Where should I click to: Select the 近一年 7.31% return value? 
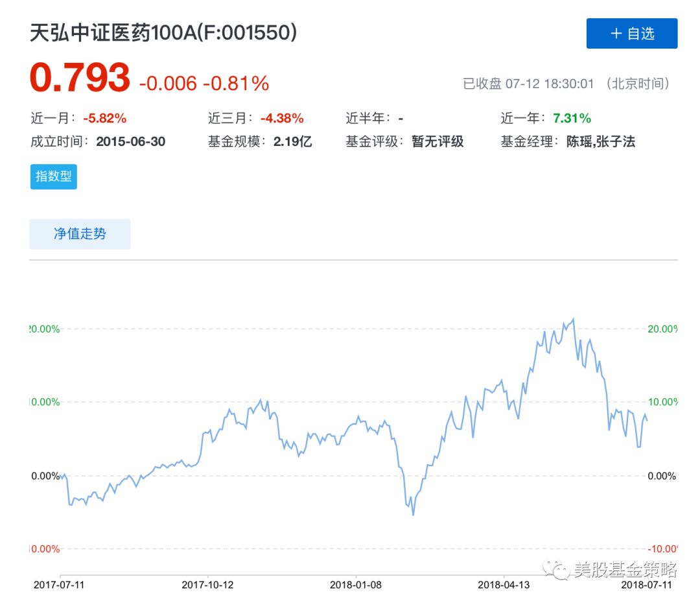point(572,118)
